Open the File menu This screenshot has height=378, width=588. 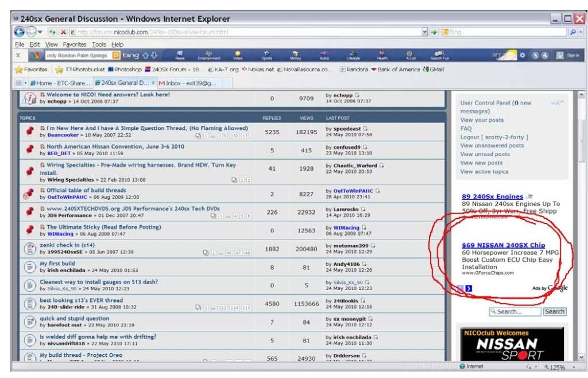(x=20, y=44)
